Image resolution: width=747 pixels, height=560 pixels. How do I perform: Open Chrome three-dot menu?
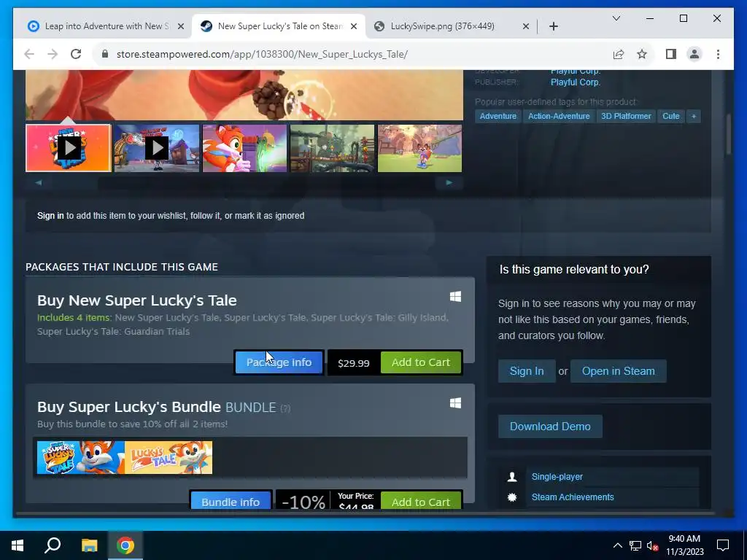718,54
